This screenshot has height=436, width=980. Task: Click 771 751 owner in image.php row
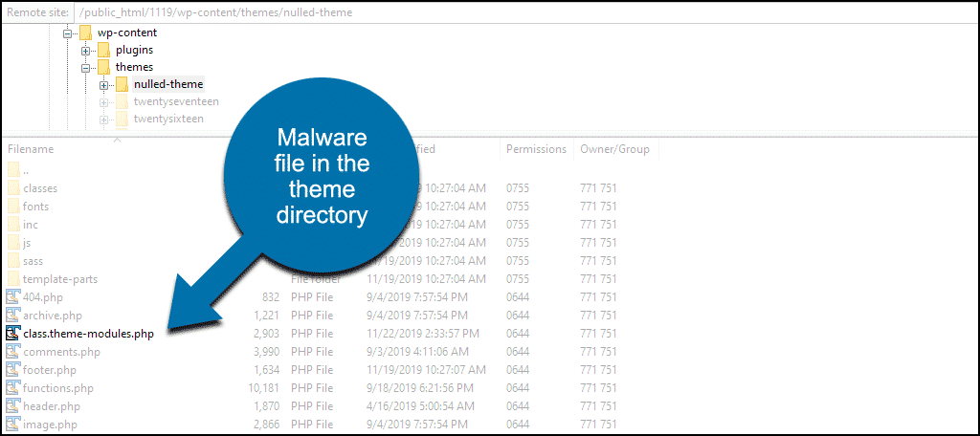click(598, 425)
